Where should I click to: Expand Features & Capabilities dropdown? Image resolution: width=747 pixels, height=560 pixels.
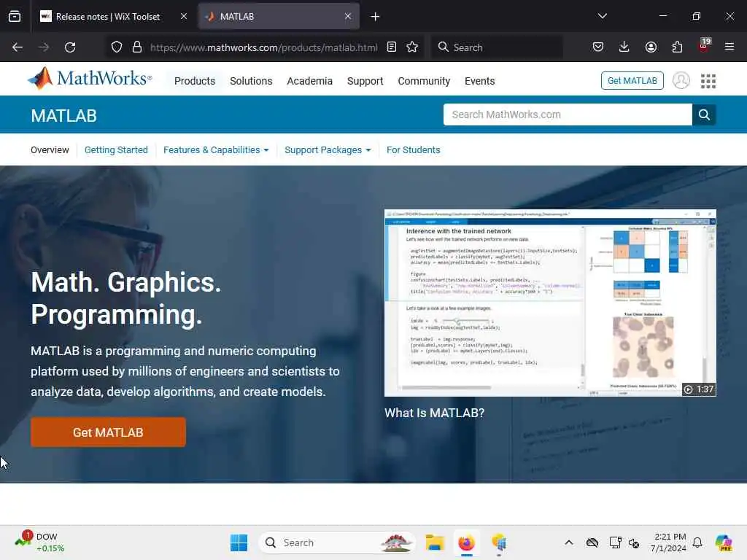point(216,150)
